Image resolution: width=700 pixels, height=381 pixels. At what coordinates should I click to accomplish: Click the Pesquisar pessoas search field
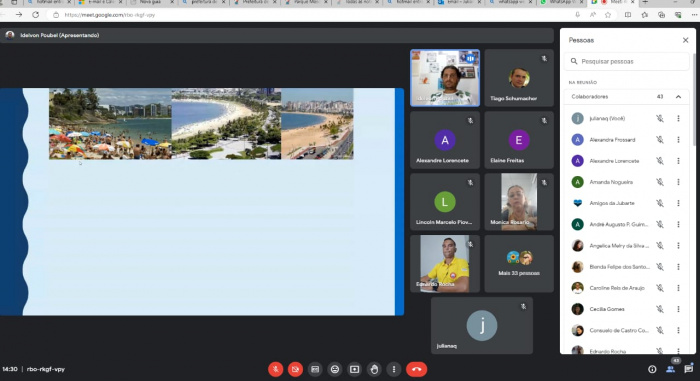coord(627,61)
